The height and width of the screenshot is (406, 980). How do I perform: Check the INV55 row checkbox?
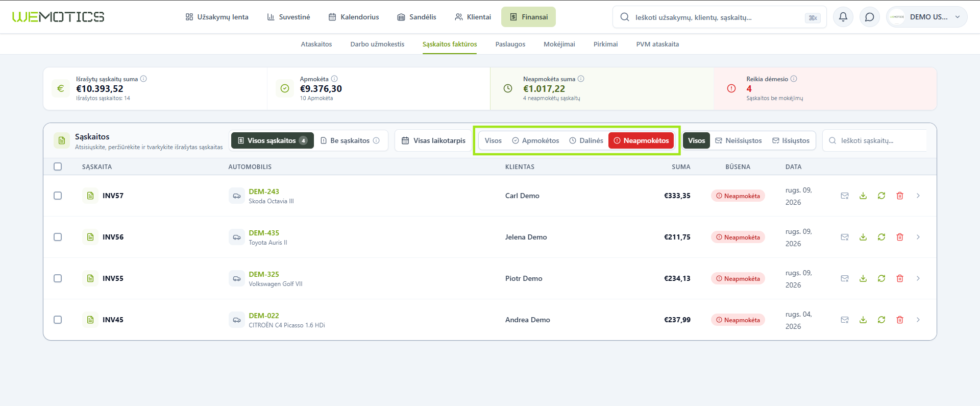coord(58,278)
